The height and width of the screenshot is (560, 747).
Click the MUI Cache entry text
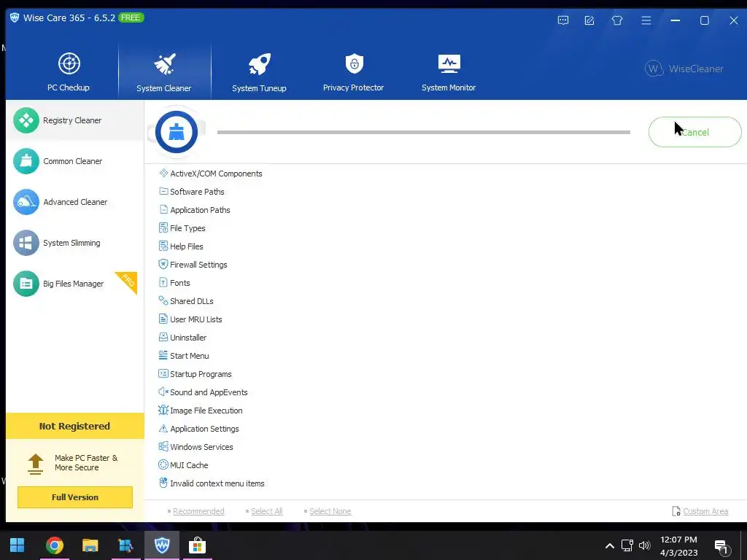[189, 465]
